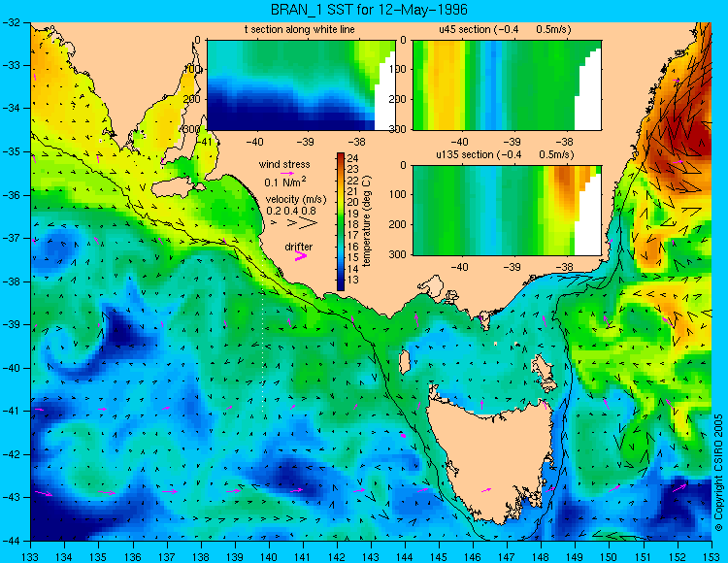Click the "100" depth tick of the u135 section
Viewport: 728px width, 563px height.
(x=398, y=194)
